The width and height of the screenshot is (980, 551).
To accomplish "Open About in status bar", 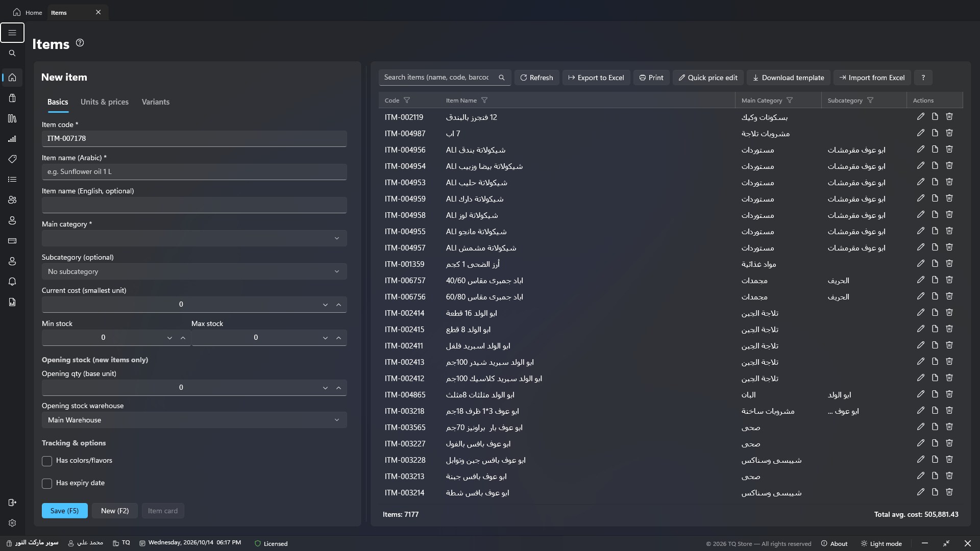I will point(834,544).
